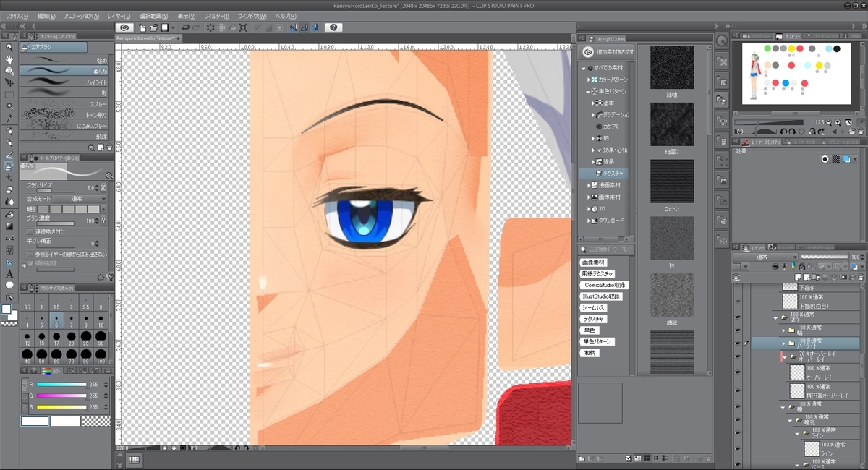868x470 pixels.
Task: Select 柔らか airbrush sub tool
Action: coord(64,71)
